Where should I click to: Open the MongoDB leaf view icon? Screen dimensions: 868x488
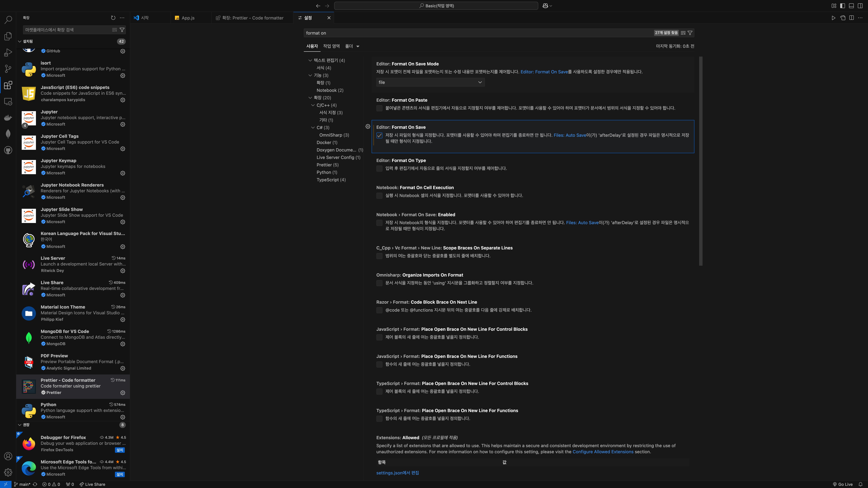click(8, 134)
